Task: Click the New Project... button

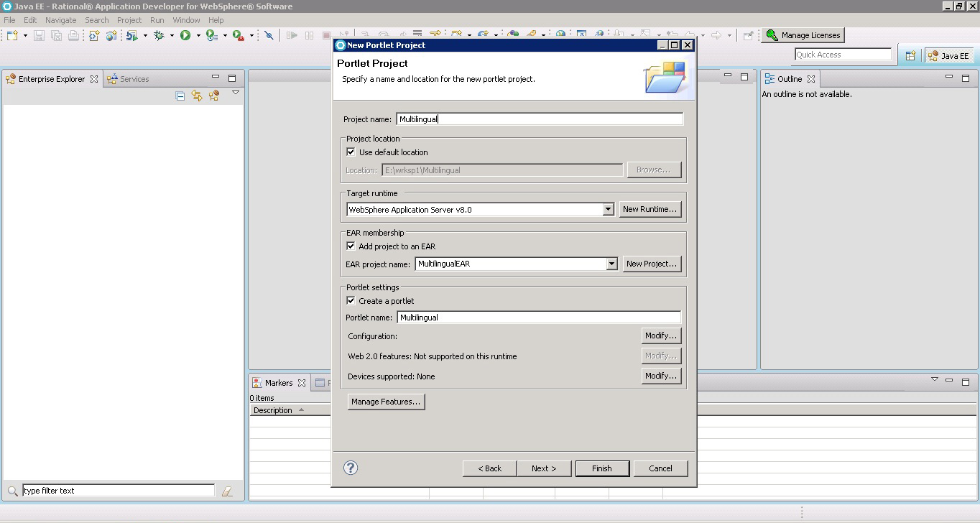Action: point(652,264)
